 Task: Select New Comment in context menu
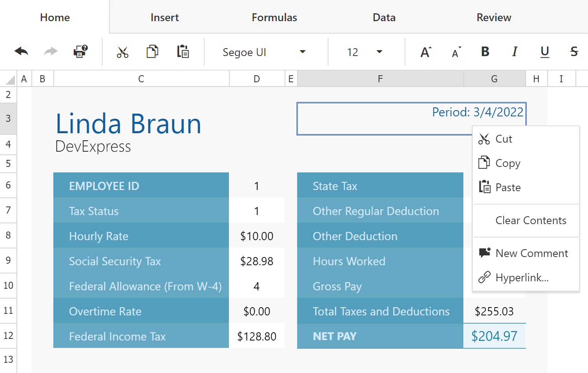[x=531, y=253]
